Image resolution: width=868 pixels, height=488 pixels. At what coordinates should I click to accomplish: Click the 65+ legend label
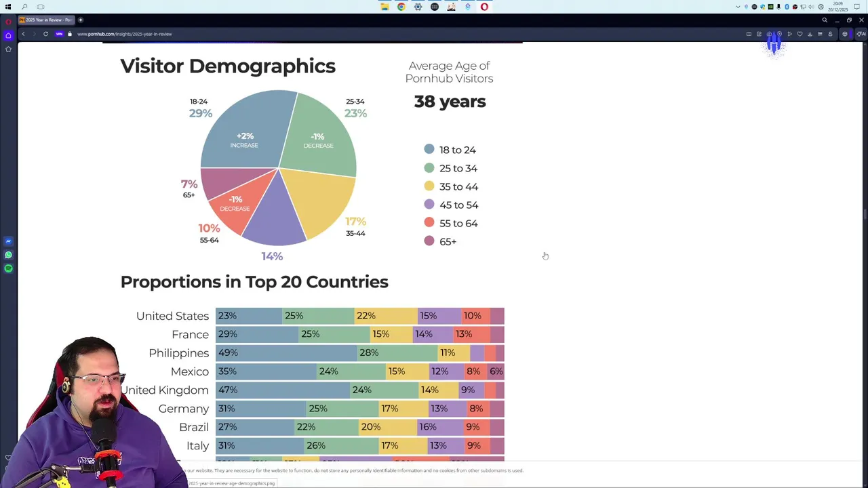tap(448, 241)
